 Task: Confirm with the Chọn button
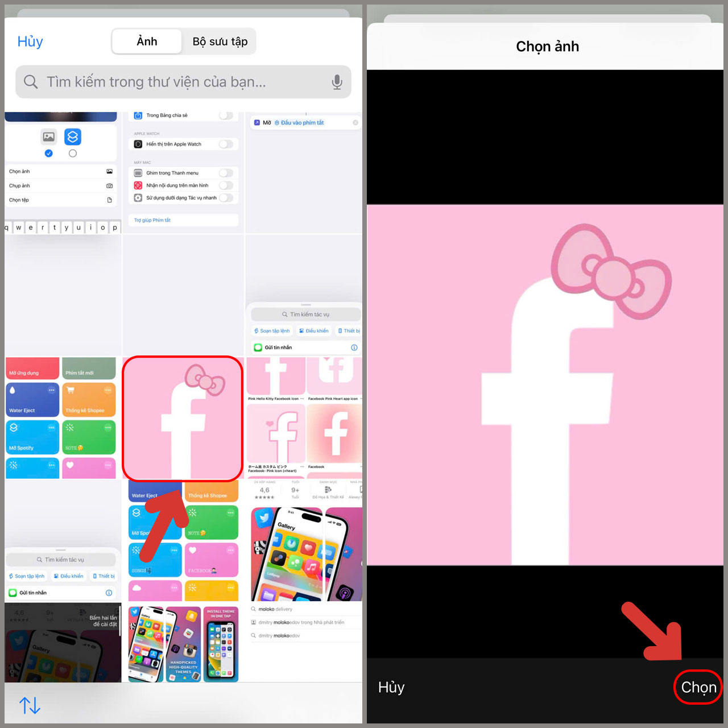coord(698,687)
